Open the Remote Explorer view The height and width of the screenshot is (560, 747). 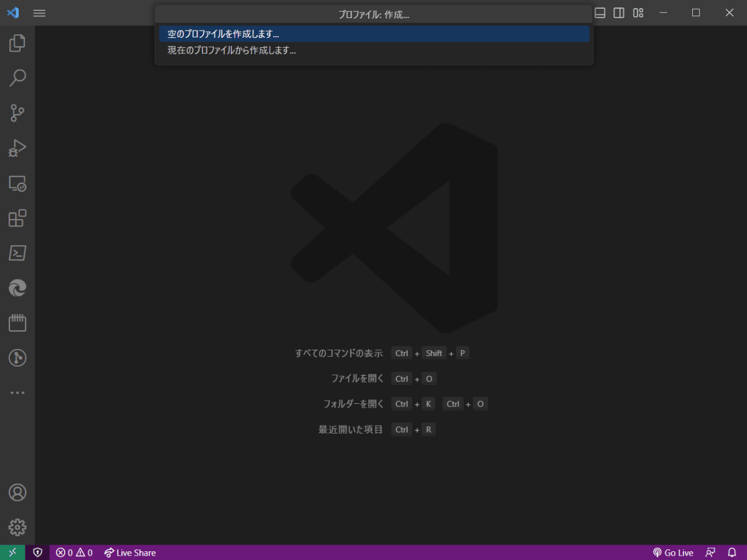tap(17, 183)
